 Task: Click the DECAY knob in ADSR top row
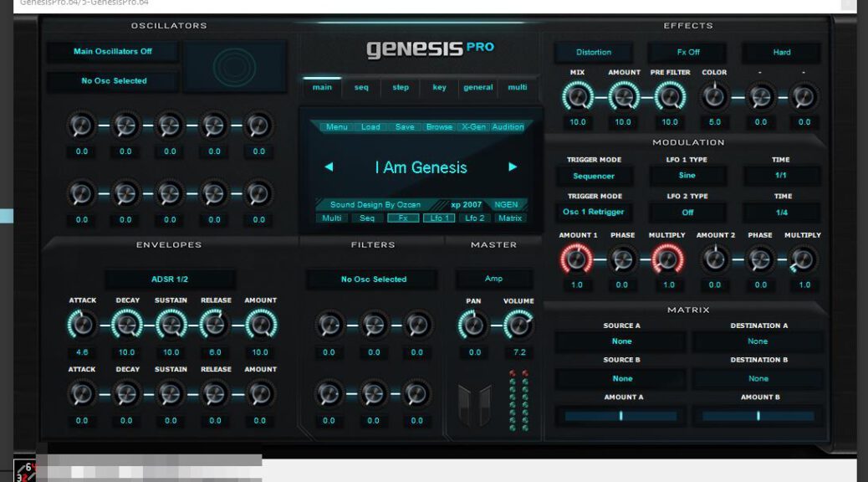click(x=127, y=324)
